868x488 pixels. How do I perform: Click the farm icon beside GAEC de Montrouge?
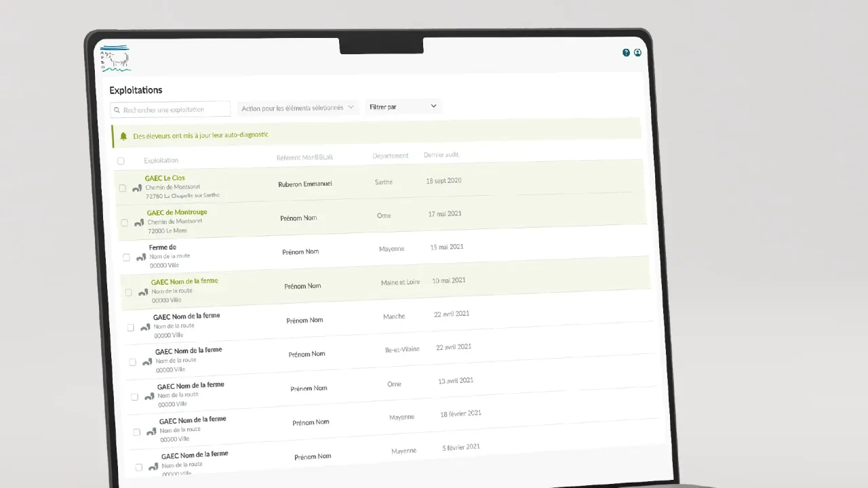pyautogui.click(x=139, y=222)
